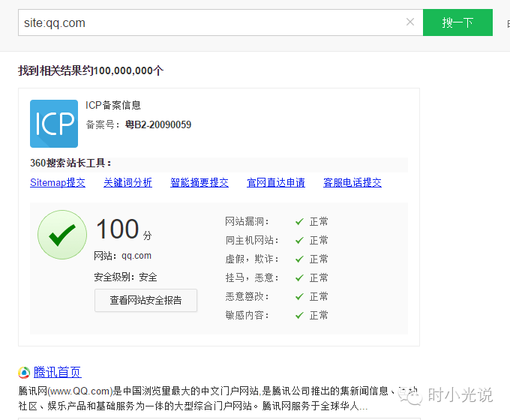Click the qq.com website name text
The width and height of the screenshot is (510, 420).
136,256
